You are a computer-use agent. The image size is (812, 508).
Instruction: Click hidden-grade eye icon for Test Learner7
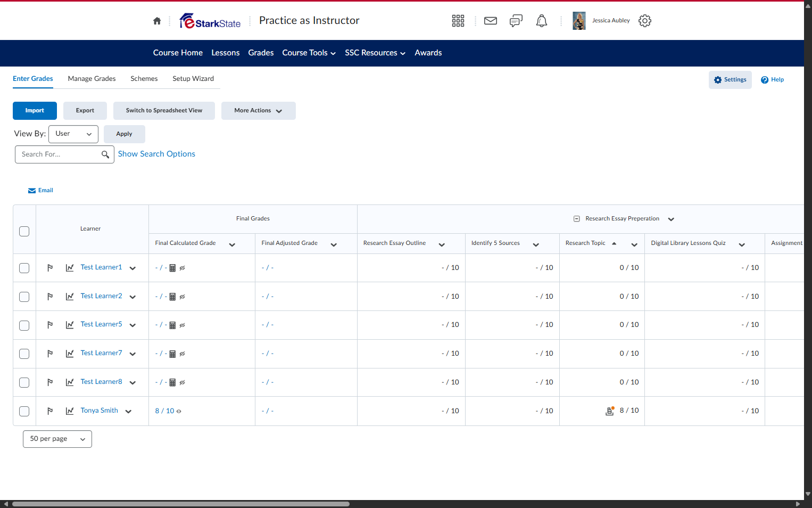click(x=182, y=354)
